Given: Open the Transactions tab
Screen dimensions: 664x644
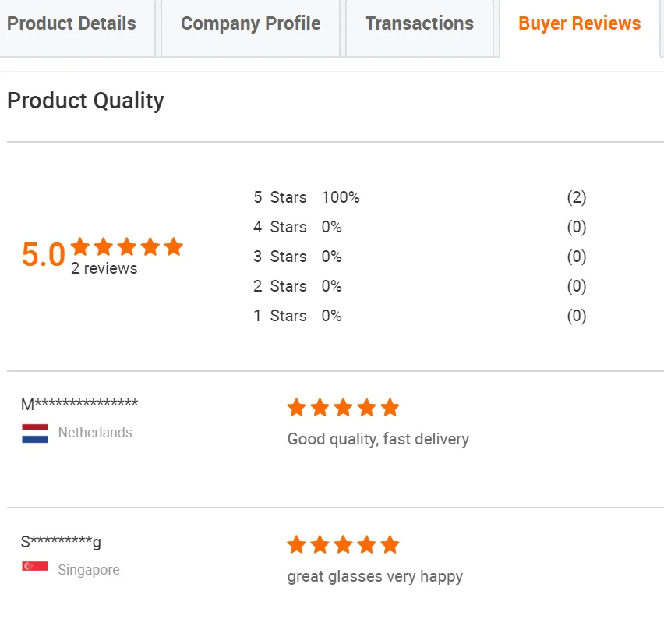Looking at the screenshot, I should (419, 24).
